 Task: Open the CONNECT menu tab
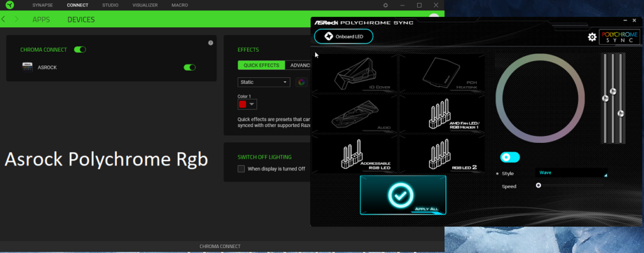[x=77, y=5]
